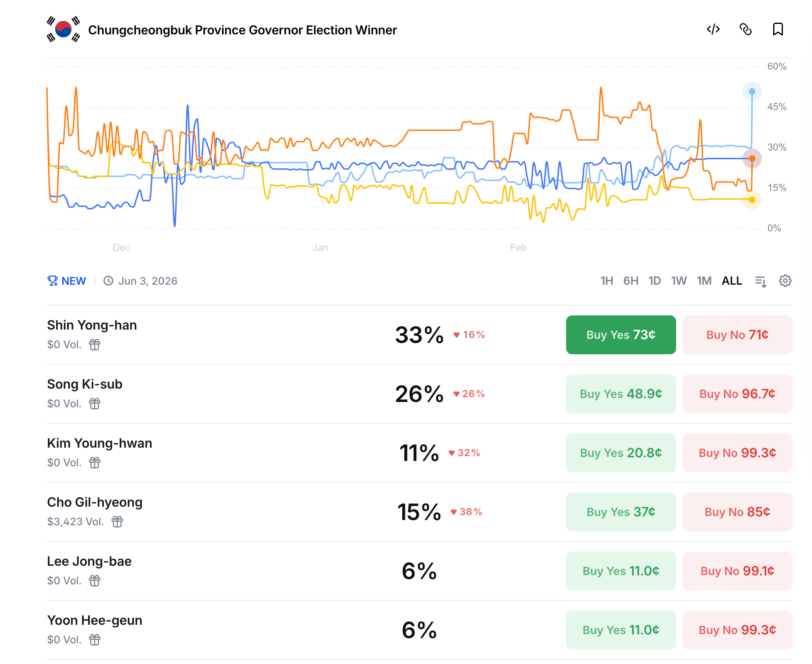Buy No 96.7¢ for Song Ki-sub

[x=737, y=394]
